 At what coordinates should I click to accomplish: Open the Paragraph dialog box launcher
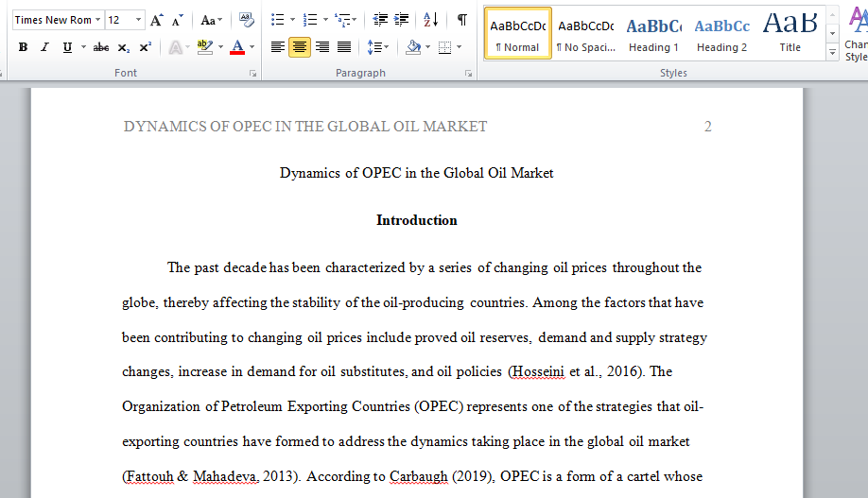468,73
